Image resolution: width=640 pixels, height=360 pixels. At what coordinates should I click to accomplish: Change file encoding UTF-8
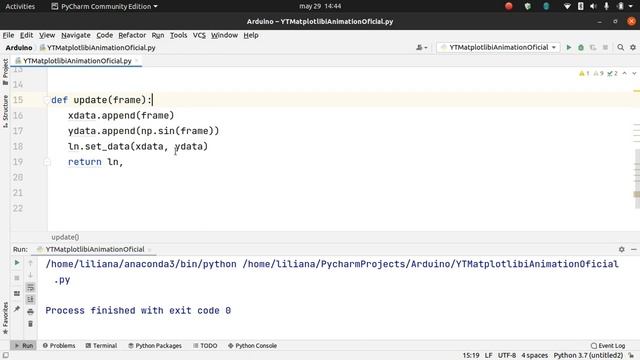[507, 356]
